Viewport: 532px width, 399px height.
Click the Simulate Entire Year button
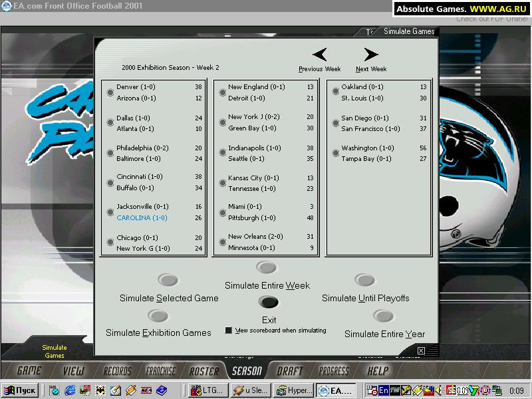384,316
